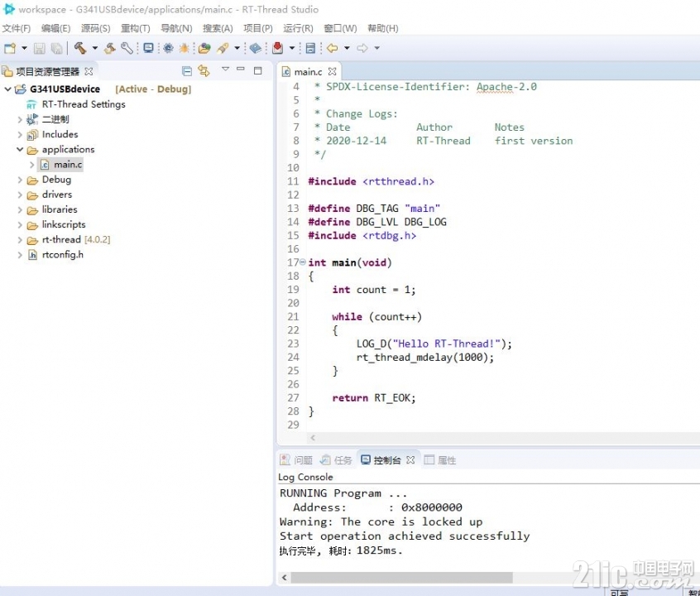700x596 pixels.
Task: Open the 编辑(E) menu
Action: [55, 28]
